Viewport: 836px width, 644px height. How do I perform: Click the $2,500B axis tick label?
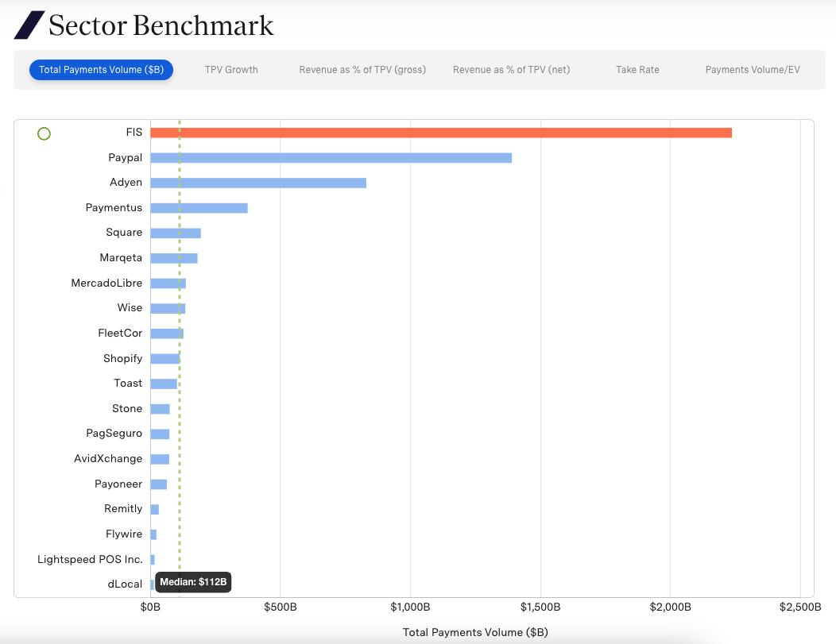click(x=800, y=606)
